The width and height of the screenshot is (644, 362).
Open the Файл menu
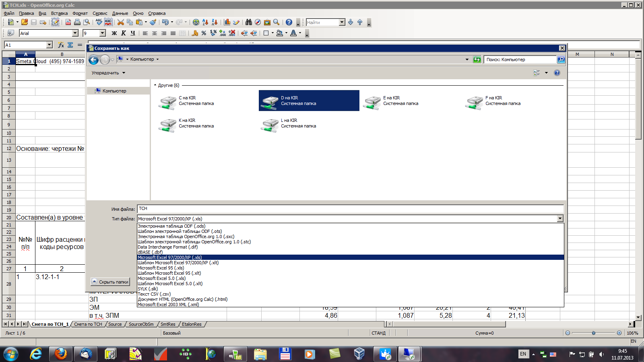coord(9,13)
